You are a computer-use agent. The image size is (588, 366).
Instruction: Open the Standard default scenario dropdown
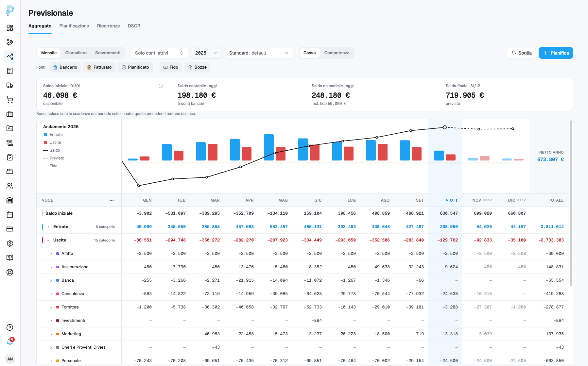pos(259,53)
